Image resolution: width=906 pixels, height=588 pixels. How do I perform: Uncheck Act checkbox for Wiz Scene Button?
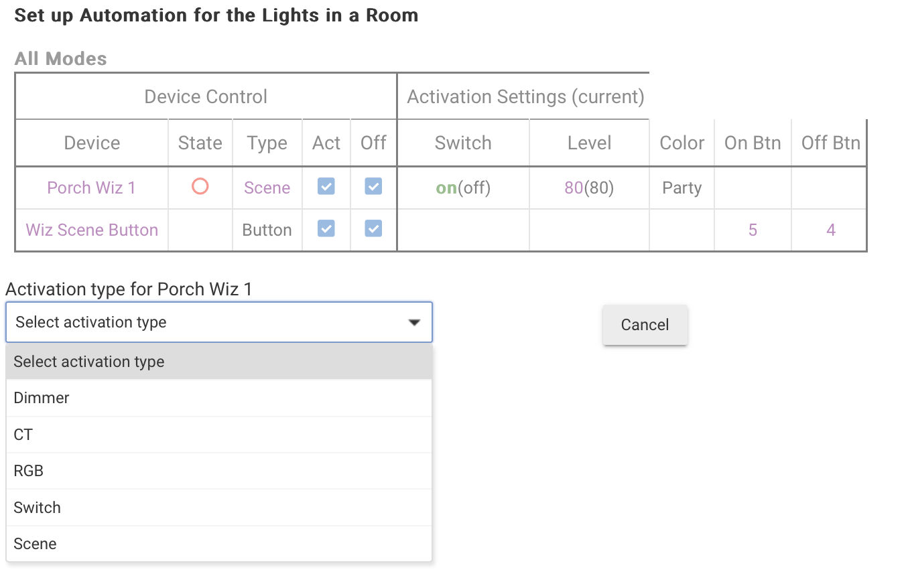tap(326, 229)
